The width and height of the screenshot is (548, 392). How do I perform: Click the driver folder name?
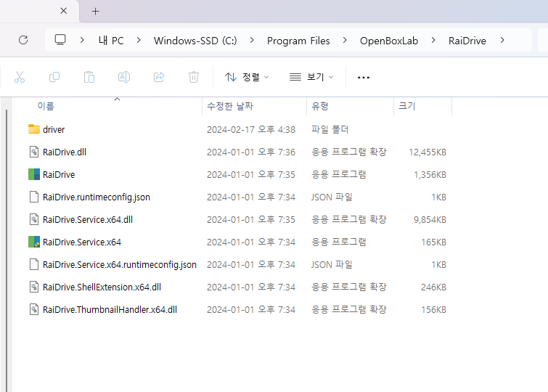pos(54,130)
